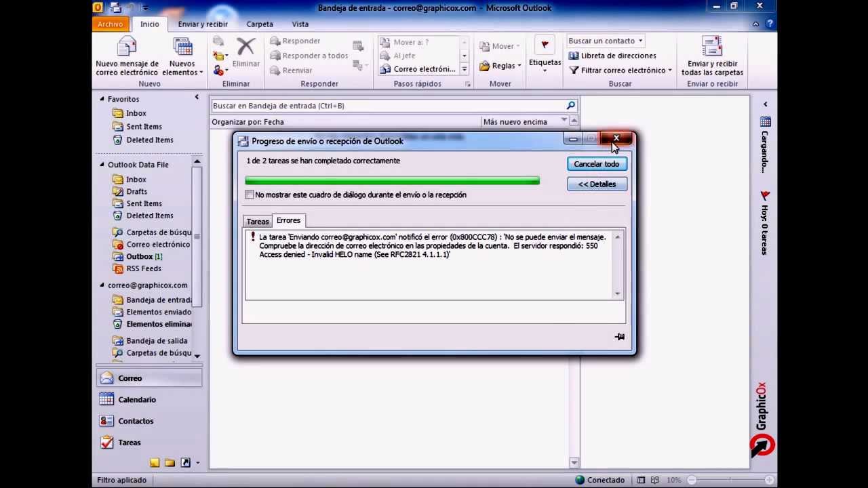Click the search magnifier icon
Viewport: 868px width, 488px height.
pos(570,106)
